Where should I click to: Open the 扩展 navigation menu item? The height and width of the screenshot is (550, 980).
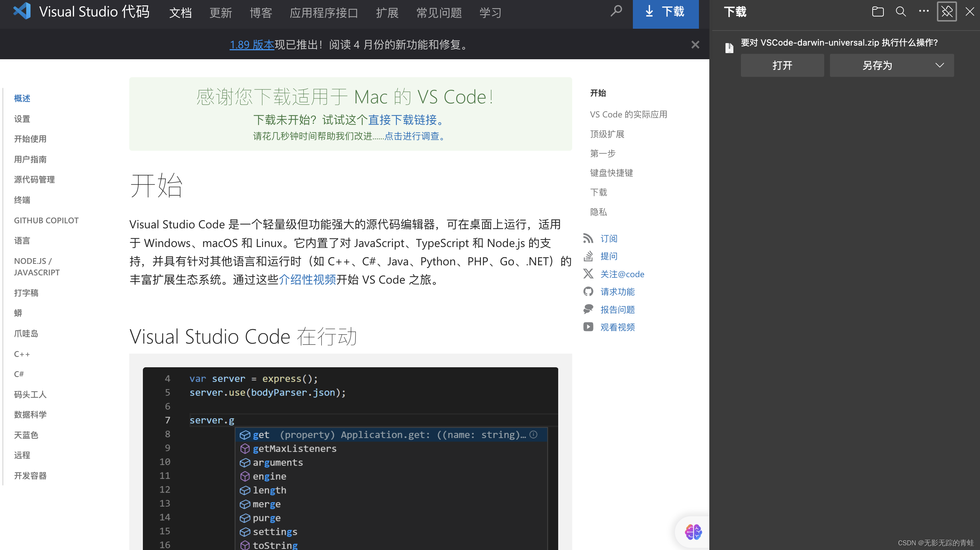pyautogui.click(x=387, y=13)
